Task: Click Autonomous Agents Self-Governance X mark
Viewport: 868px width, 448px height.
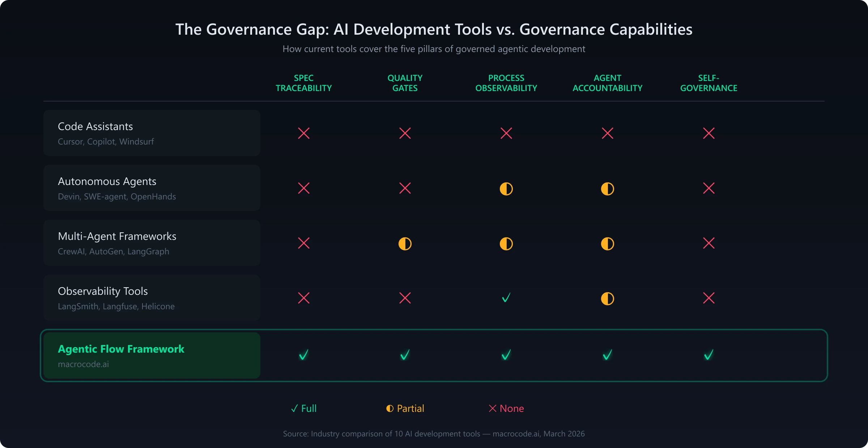Action: [x=709, y=188]
